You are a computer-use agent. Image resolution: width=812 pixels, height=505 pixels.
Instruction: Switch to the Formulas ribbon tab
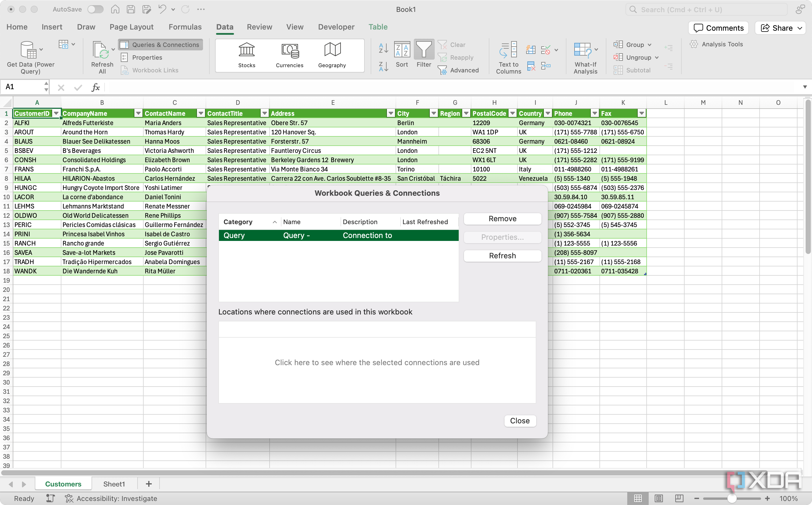(185, 27)
